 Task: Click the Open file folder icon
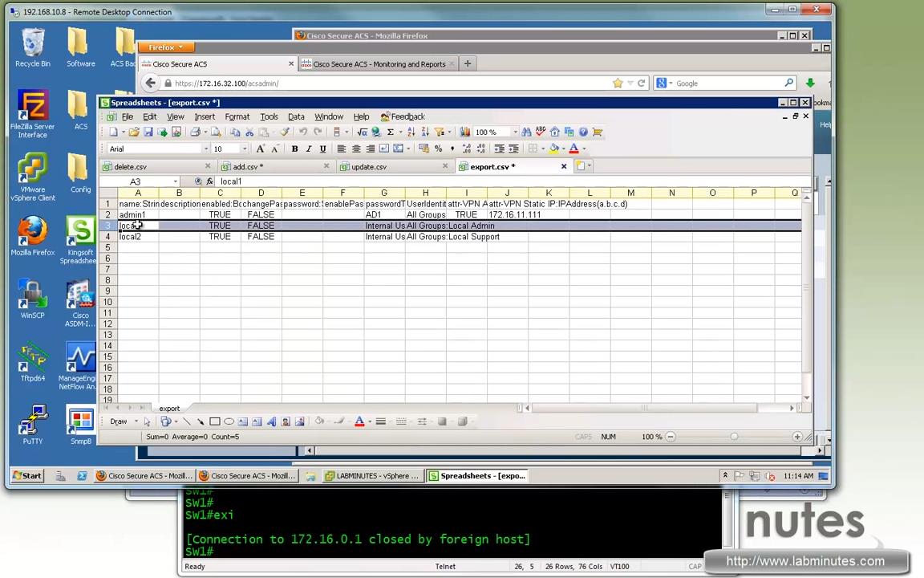click(x=134, y=132)
